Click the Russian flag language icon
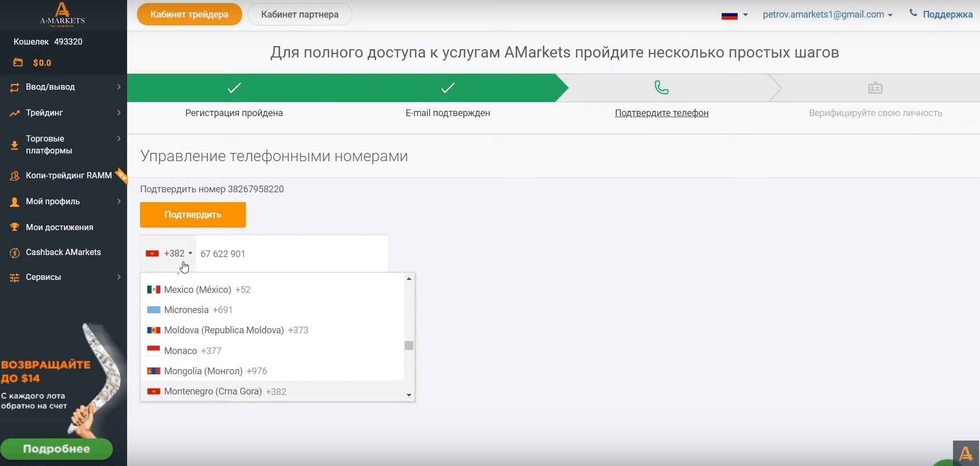Image resolution: width=980 pixels, height=466 pixels. 729,15
